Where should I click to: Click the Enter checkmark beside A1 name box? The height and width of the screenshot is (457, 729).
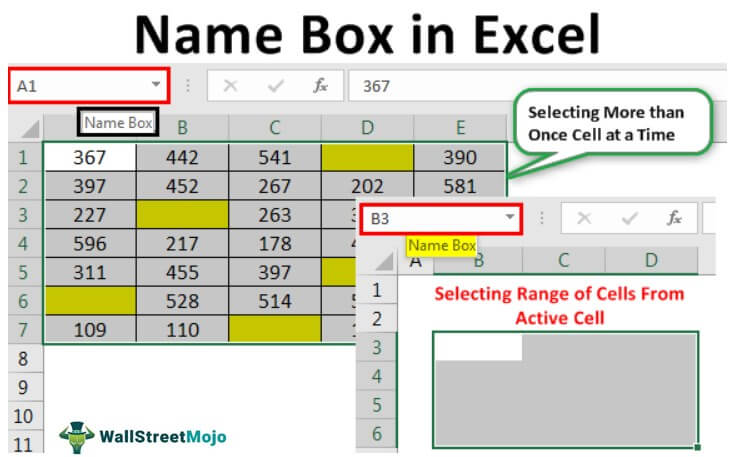(275, 86)
